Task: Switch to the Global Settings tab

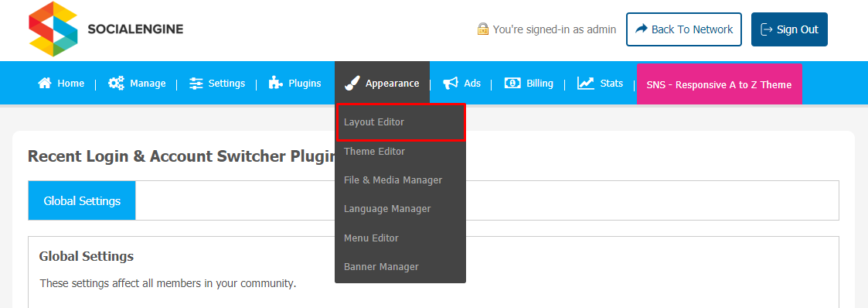Action: coord(82,200)
